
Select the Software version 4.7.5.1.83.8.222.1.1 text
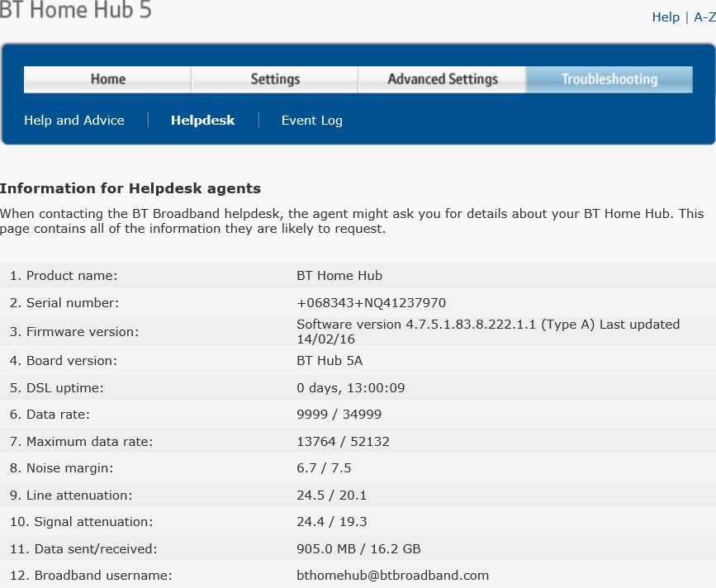(416, 325)
